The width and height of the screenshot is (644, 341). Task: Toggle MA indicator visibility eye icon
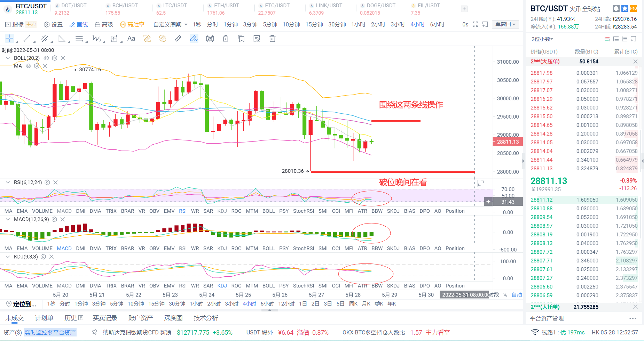(29, 66)
